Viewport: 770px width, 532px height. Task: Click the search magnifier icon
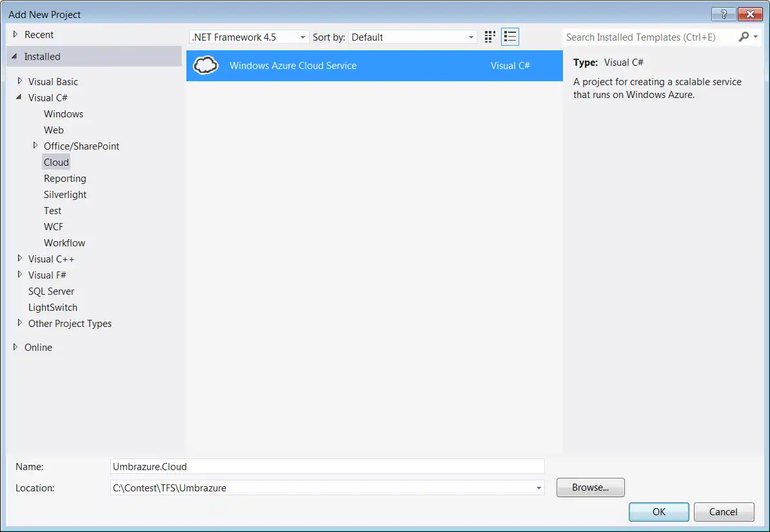click(744, 37)
